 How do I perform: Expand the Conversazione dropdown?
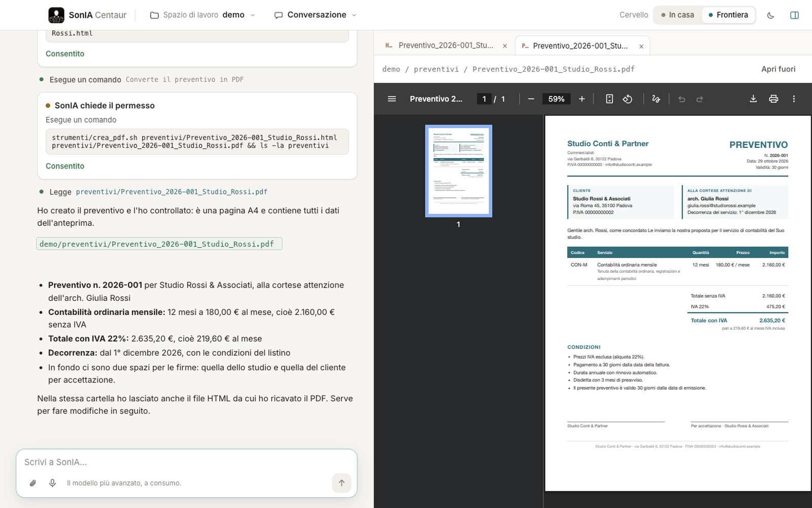click(315, 15)
